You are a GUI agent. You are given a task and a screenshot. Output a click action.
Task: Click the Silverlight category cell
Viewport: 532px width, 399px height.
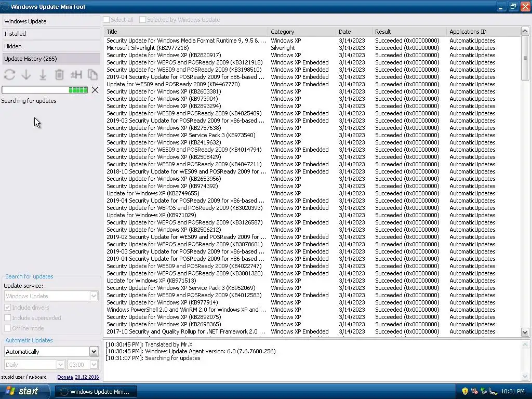pyautogui.click(x=283, y=48)
